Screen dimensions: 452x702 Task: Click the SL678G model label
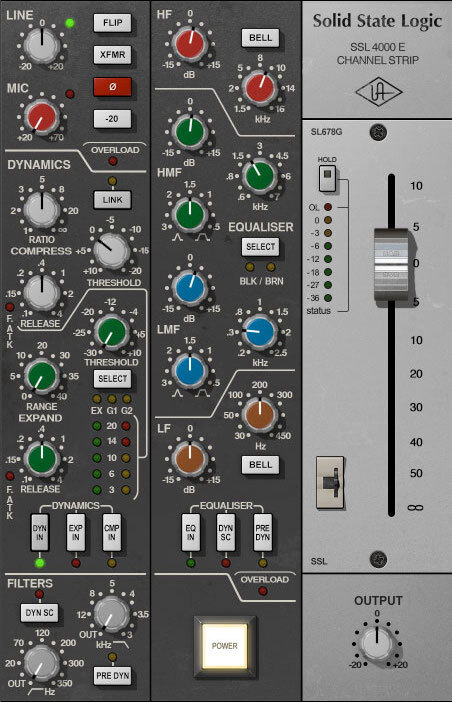pyautogui.click(x=327, y=132)
